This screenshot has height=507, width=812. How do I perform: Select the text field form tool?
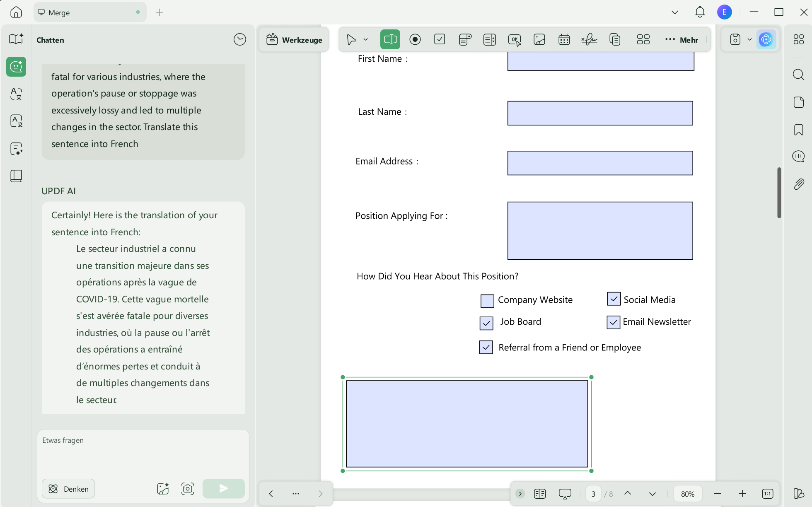[x=390, y=39]
